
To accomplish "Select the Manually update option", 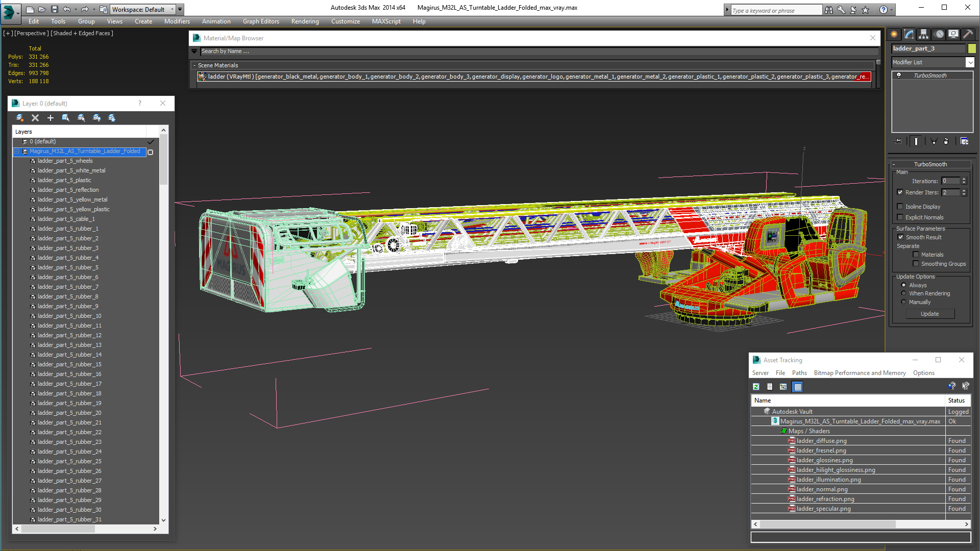I will click(904, 302).
